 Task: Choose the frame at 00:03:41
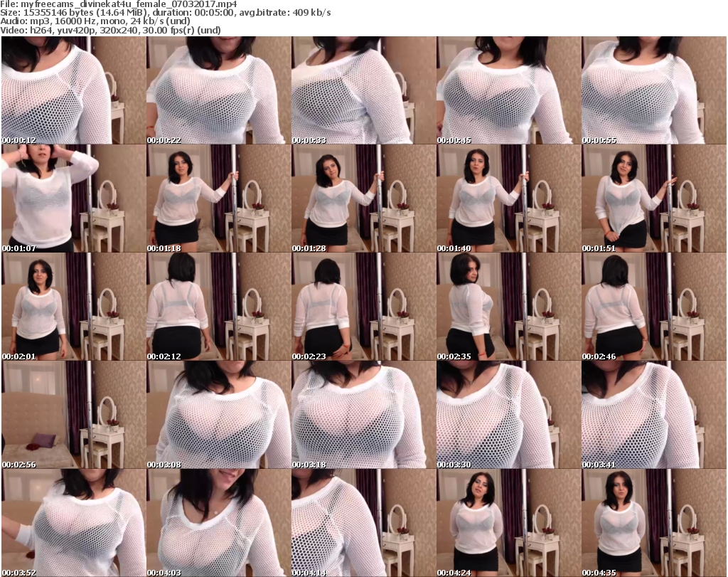tap(654, 415)
